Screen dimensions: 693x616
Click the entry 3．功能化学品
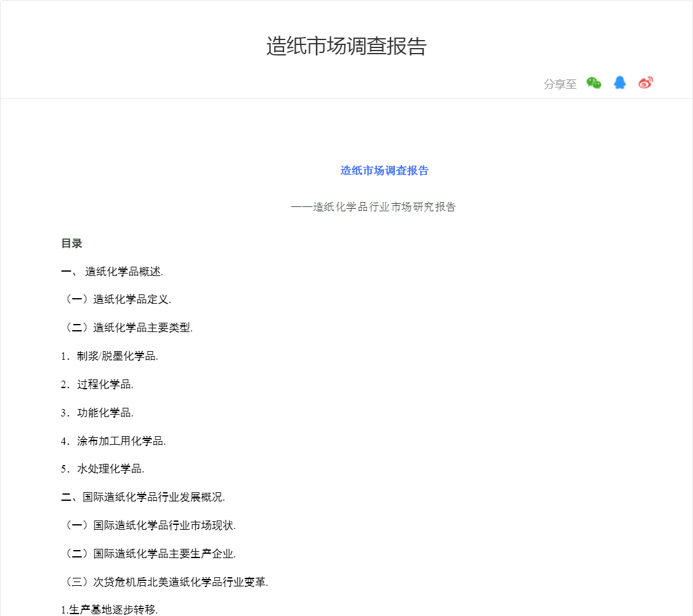tap(97, 413)
